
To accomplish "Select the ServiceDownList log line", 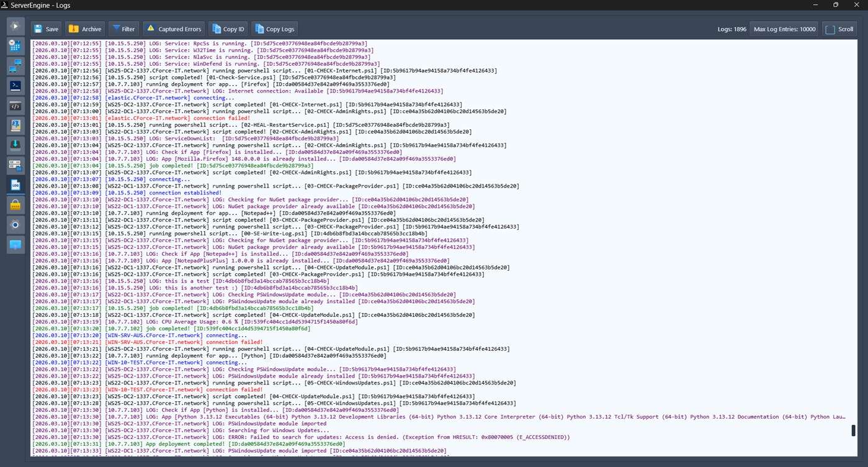I will point(186,138).
